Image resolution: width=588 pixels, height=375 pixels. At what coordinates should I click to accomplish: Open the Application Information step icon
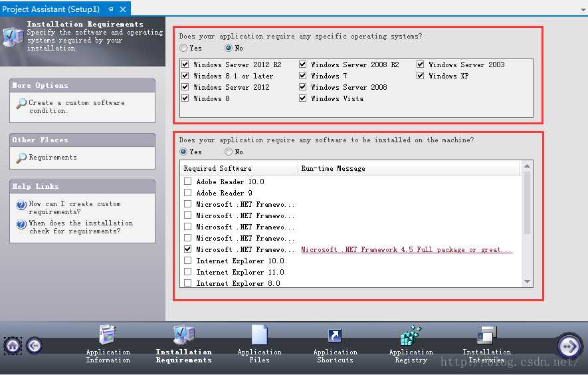[108, 334]
